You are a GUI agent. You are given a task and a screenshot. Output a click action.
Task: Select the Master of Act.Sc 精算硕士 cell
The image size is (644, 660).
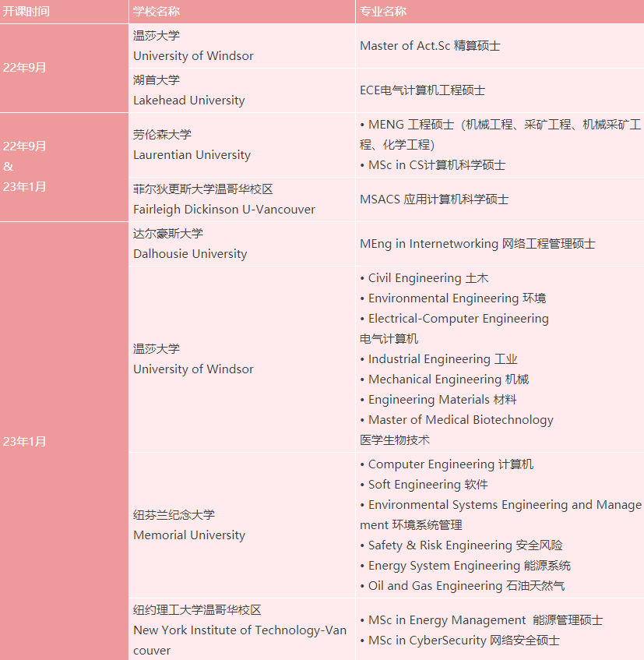430,46
